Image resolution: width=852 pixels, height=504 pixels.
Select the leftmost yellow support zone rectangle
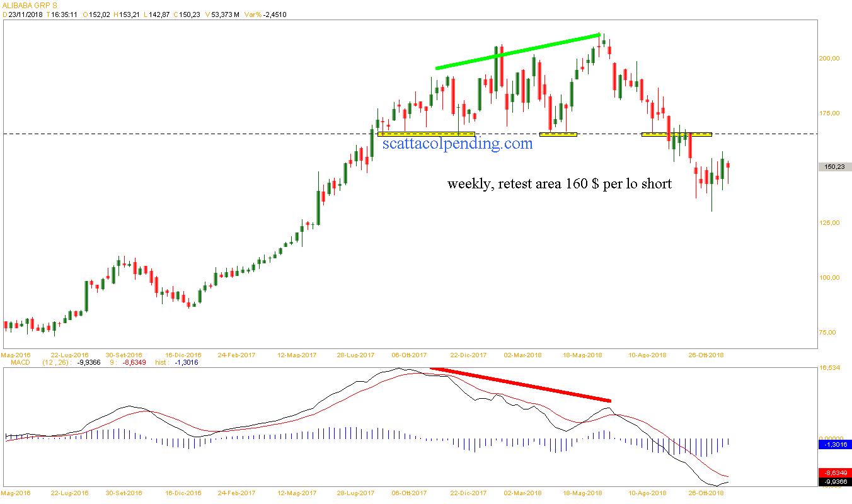(426, 134)
